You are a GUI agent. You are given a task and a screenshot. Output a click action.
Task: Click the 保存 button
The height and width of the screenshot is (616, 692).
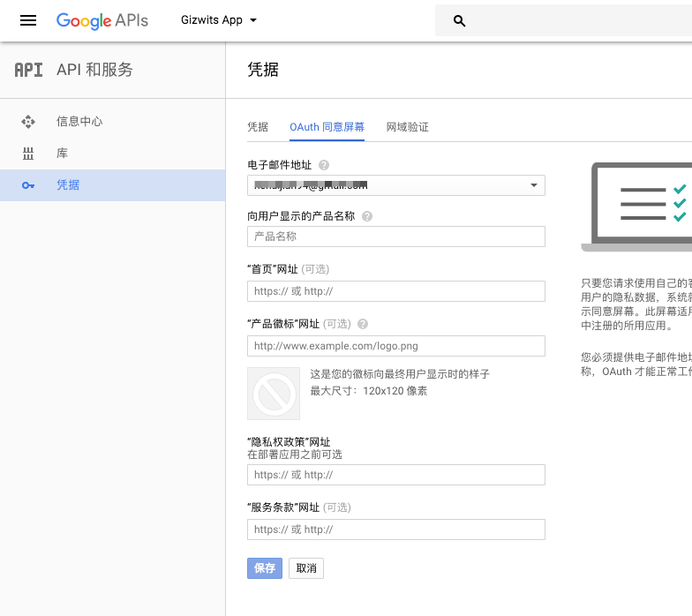(265, 568)
